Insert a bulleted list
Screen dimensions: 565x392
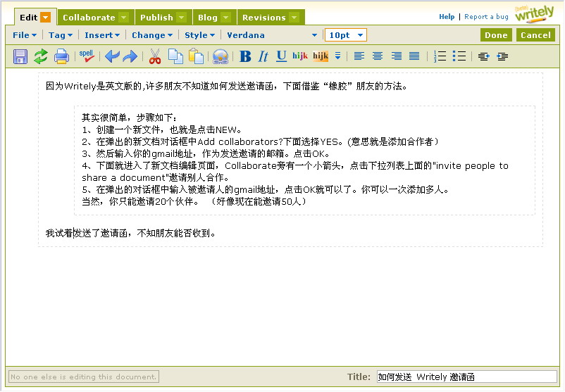[459, 56]
